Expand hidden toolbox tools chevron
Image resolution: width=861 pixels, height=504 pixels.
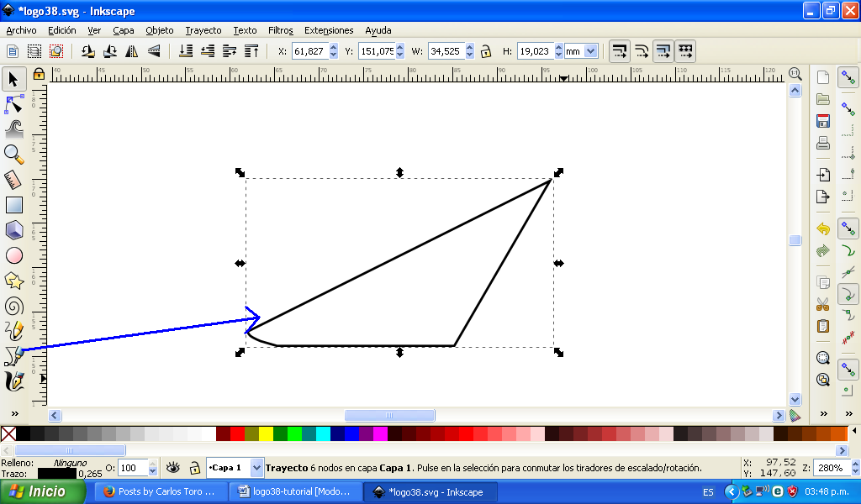pos(13,413)
